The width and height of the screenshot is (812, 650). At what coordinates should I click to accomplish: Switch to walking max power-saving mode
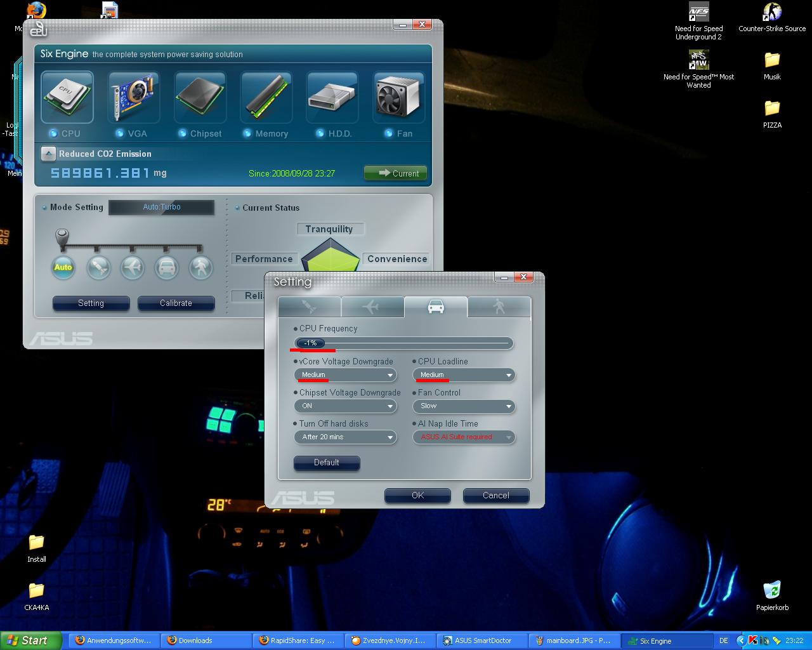click(201, 267)
